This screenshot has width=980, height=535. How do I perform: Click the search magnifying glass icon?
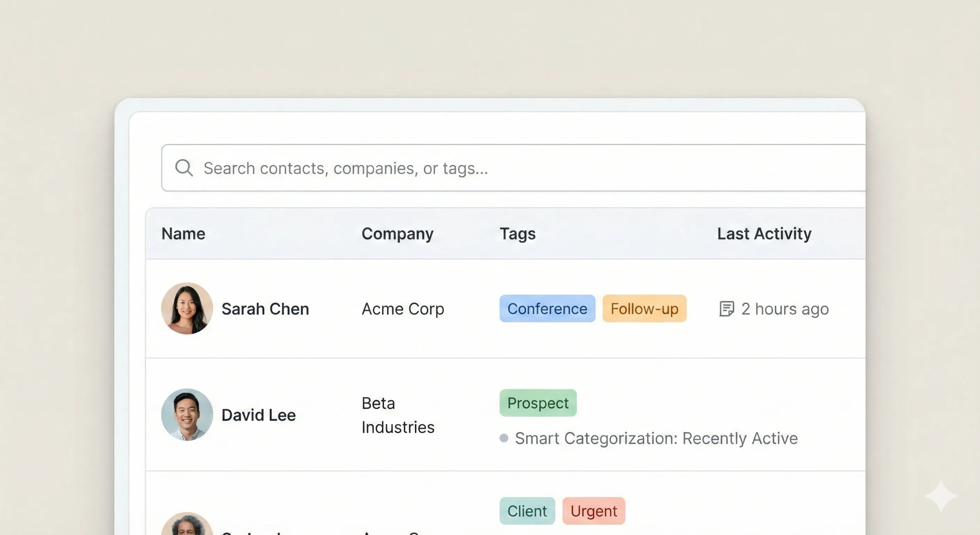pyautogui.click(x=184, y=168)
